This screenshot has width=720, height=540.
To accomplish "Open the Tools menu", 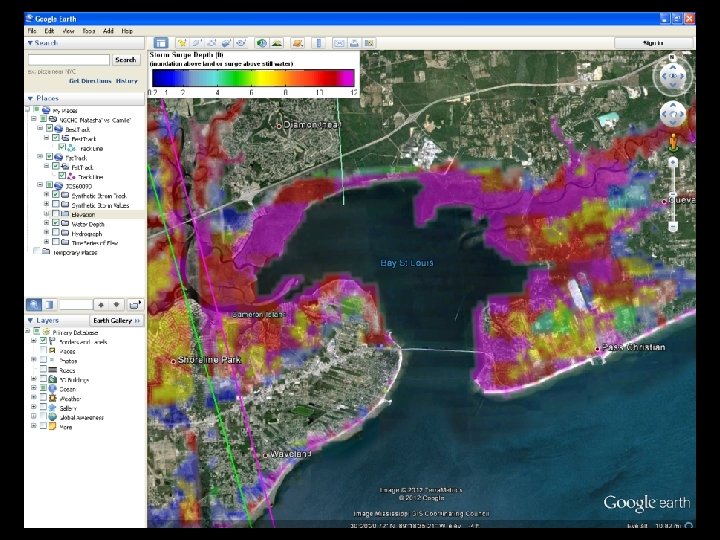I will [89, 31].
